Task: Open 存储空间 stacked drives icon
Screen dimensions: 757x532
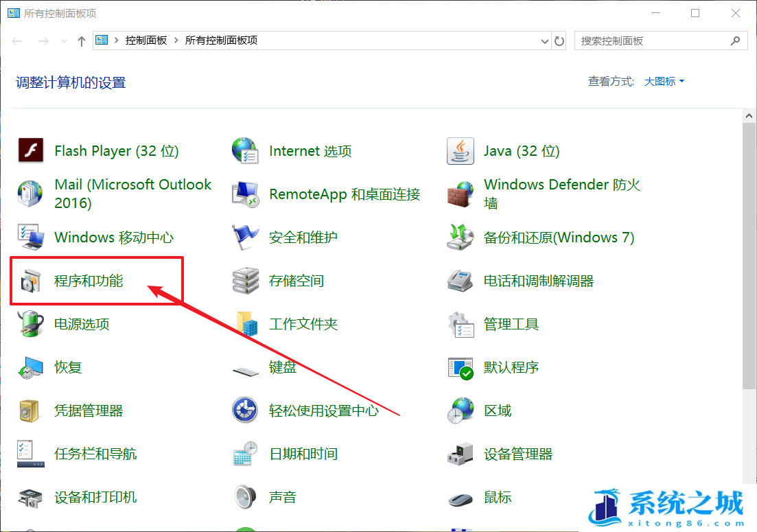Action: click(245, 281)
